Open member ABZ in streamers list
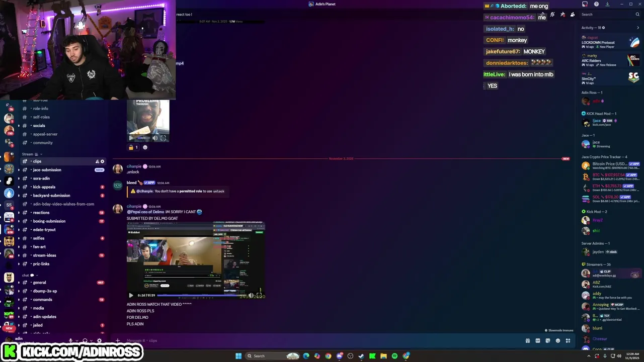 click(610, 285)
